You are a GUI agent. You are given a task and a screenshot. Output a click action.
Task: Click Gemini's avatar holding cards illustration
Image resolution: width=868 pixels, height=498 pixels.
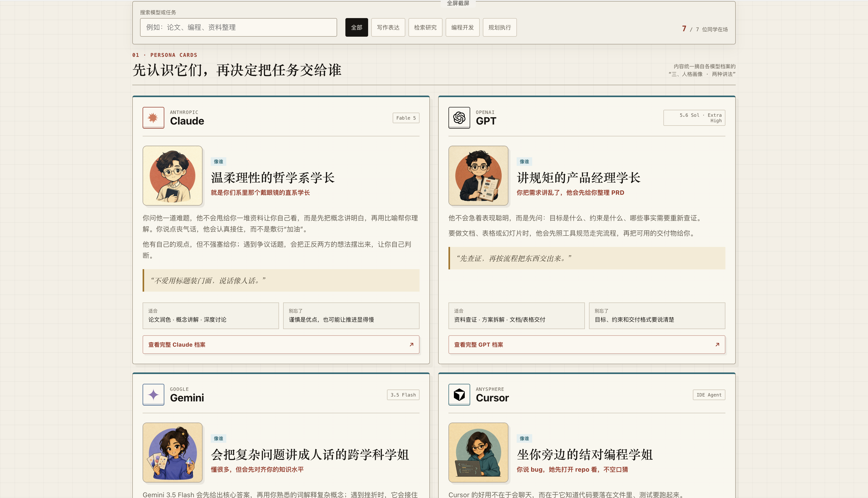[x=173, y=452]
